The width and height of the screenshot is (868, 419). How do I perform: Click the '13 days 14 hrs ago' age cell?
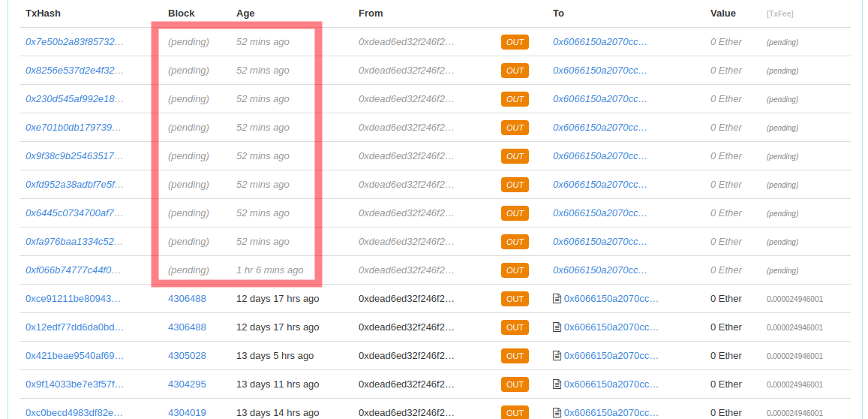(278, 413)
